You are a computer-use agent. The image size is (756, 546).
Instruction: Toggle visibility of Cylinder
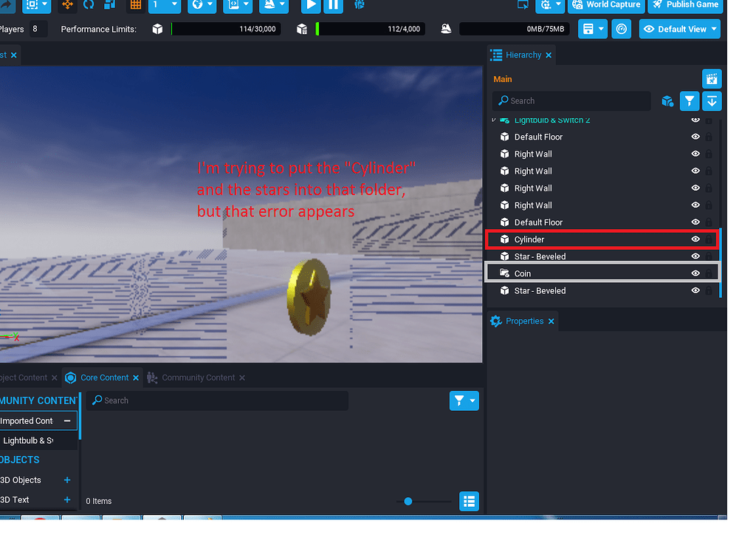pos(695,239)
